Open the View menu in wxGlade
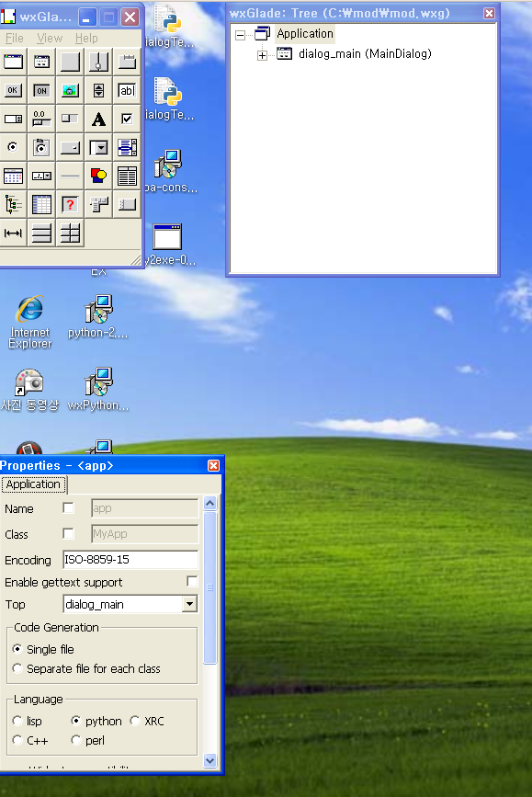The image size is (532, 797). point(50,38)
